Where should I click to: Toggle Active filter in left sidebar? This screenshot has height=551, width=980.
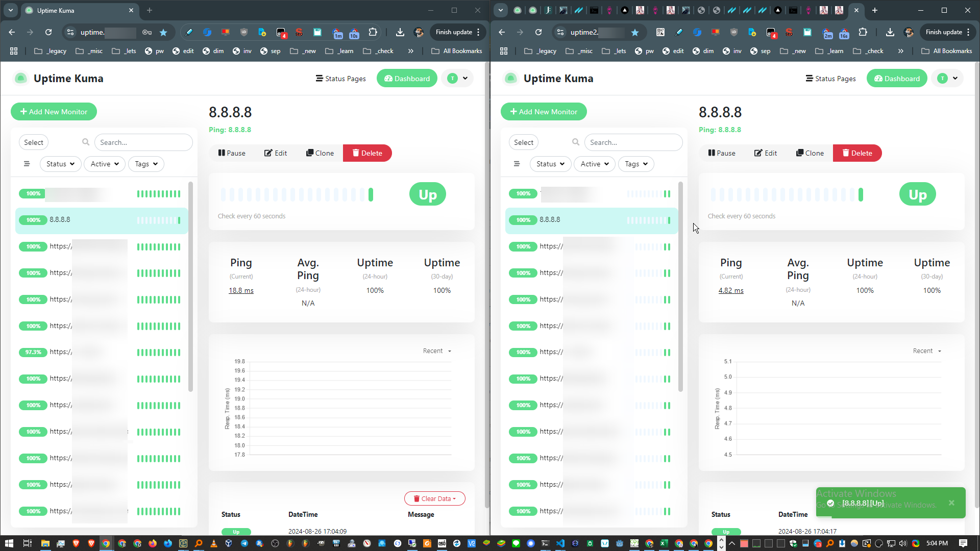[x=104, y=163]
